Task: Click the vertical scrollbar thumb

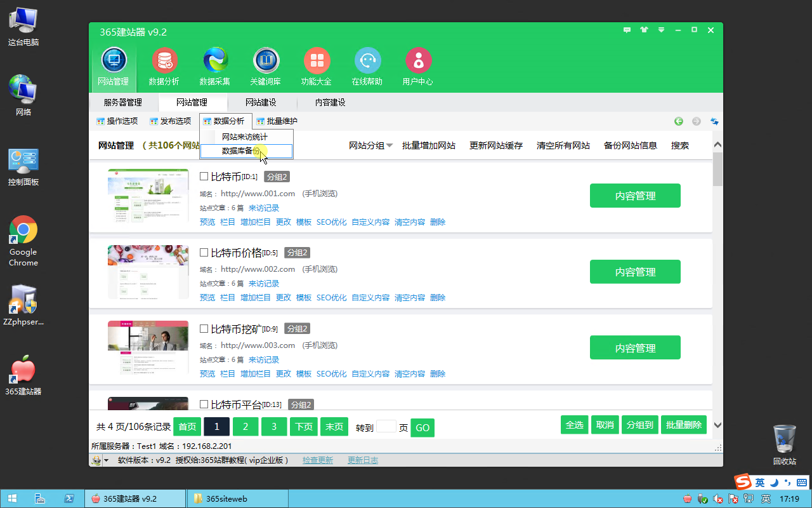Action: click(717, 169)
